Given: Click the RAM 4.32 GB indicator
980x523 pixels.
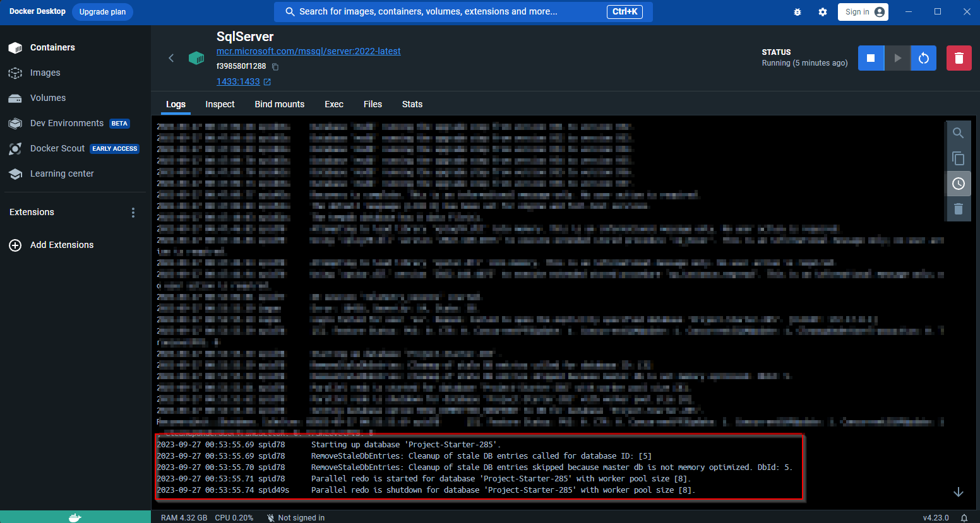Looking at the screenshot, I should [x=184, y=518].
